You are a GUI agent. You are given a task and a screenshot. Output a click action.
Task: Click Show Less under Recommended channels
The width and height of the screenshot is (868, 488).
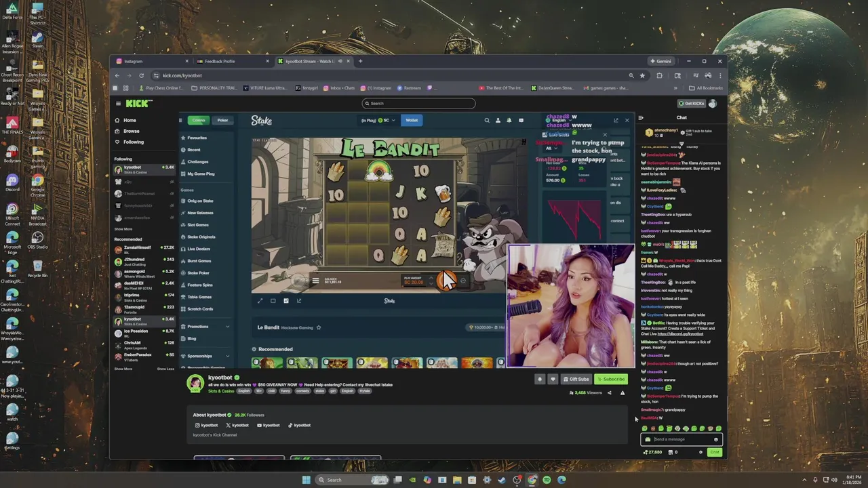pyautogui.click(x=165, y=369)
